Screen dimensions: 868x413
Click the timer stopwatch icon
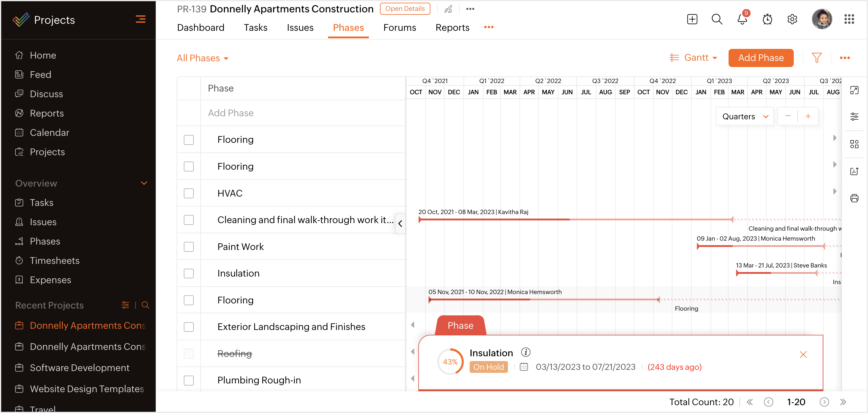[x=767, y=19]
